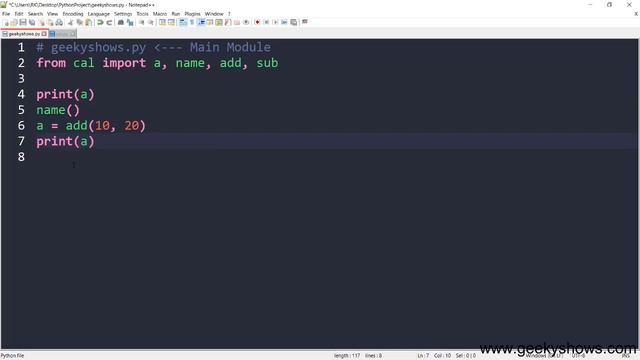
Task: Toggle synchronized horizontal scrolling
Action: pos(171,22)
